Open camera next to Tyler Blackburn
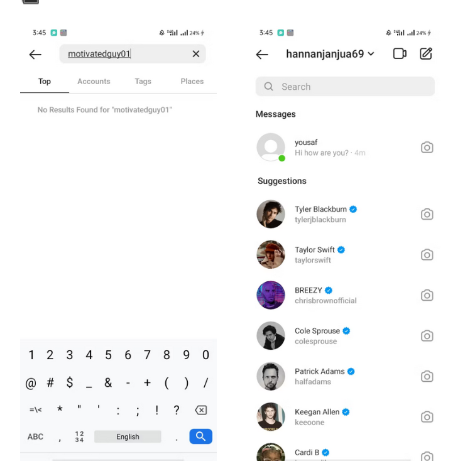The width and height of the screenshot is (465, 476). (427, 214)
